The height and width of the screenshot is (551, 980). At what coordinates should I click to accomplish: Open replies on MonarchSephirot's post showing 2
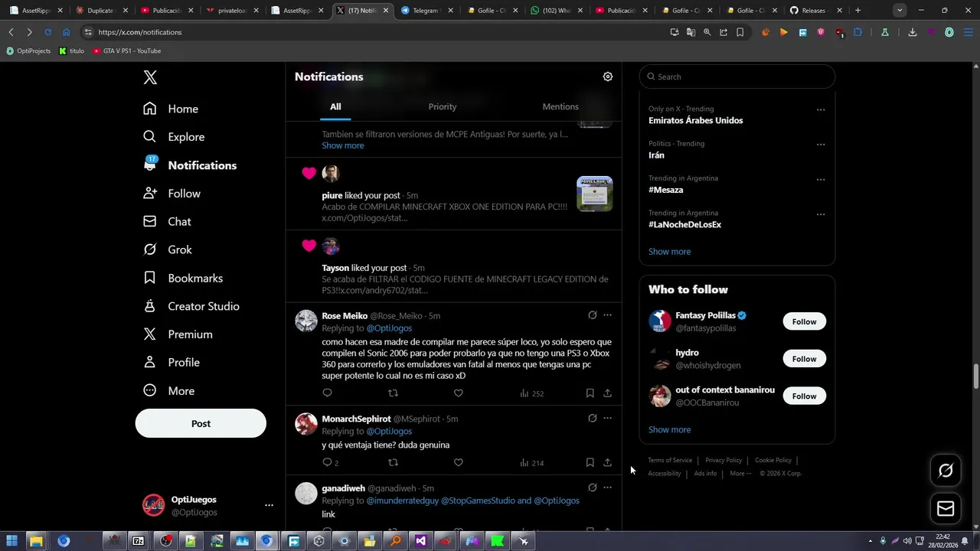[x=330, y=462]
